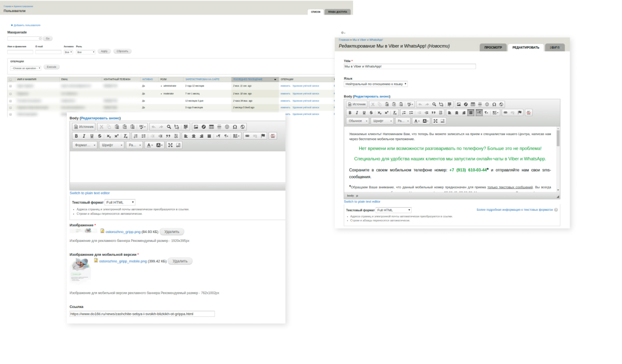The height and width of the screenshot is (364, 622).
Task: Open text color picker in Viber news editor
Action: tap(417, 121)
